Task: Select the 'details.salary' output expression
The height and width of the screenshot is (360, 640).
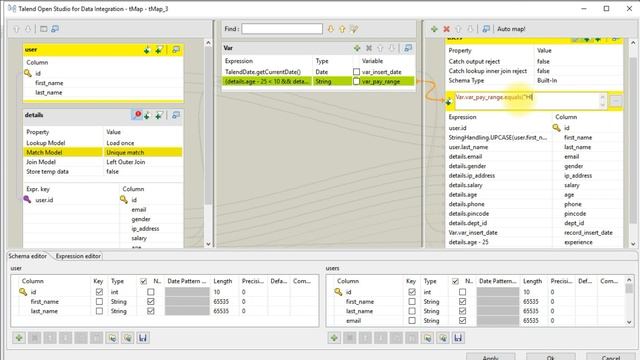Action: pyautogui.click(x=465, y=185)
